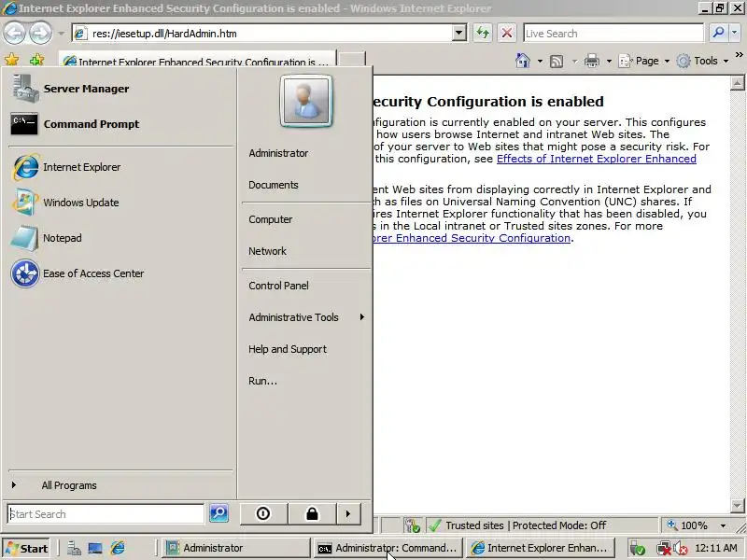Open recent pages dropdown arrow
The width and height of the screenshot is (747, 560).
click(x=61, y=34)
